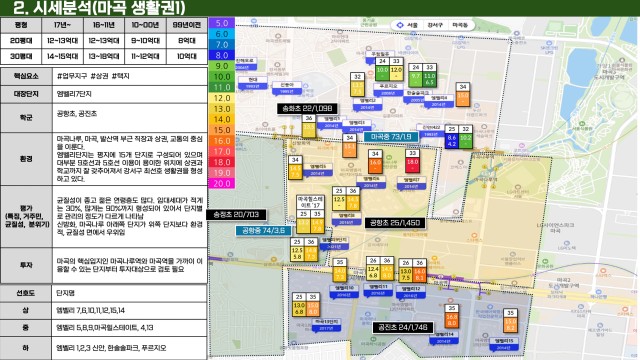Screen dimensions: 640x360
Task: Click the 엠밸리15 apartment marker
Action: (x=503, y=343)
